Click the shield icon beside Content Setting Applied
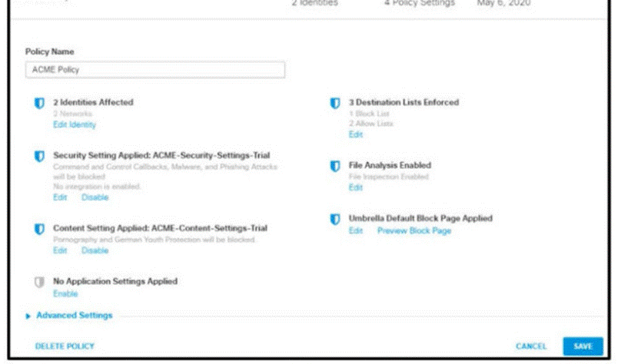Viewport: 618px width, 364px height. coord(39,229)
